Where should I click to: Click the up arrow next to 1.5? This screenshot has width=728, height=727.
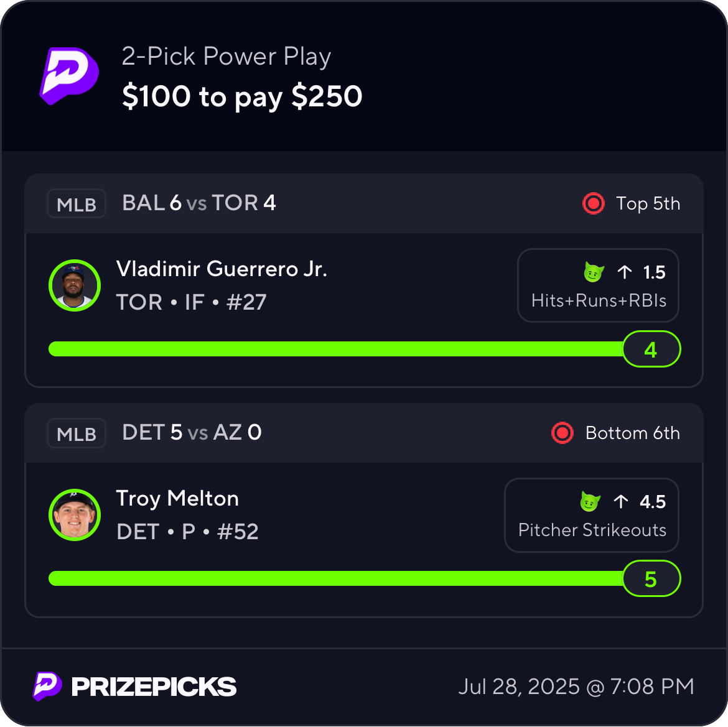point(625,272)
